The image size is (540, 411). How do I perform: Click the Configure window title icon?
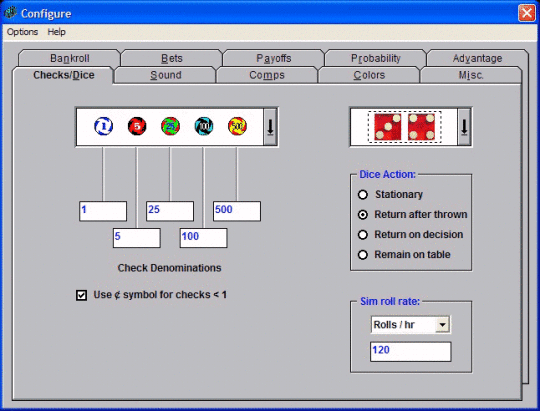tap(10, 13)
